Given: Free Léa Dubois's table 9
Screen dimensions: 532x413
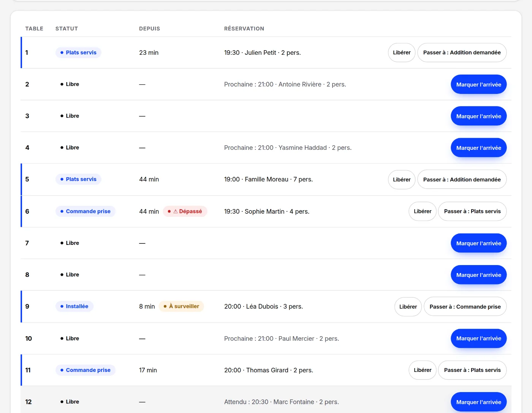Looking at the screenshot, I should tap(408, 307).
